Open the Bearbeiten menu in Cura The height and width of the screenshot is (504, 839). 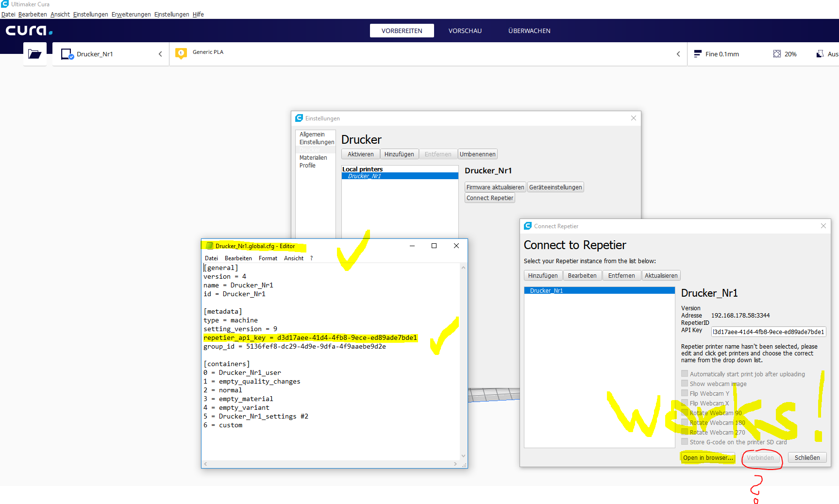point(33,14)
